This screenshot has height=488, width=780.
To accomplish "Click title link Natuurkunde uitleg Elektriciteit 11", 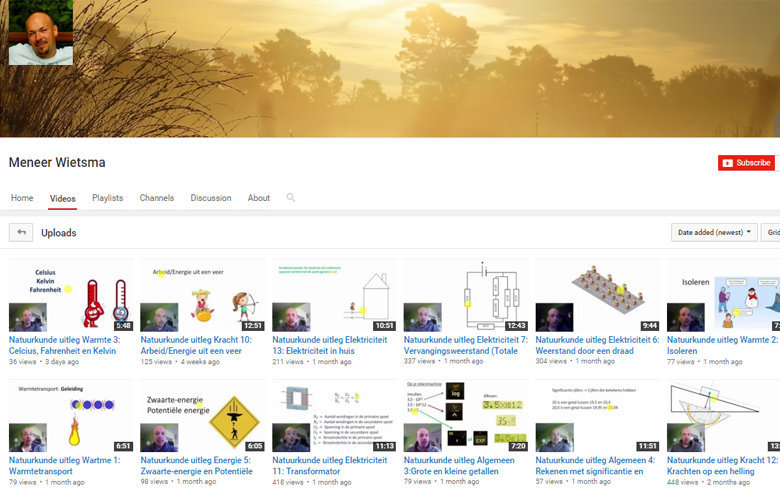I will [329, 466].
